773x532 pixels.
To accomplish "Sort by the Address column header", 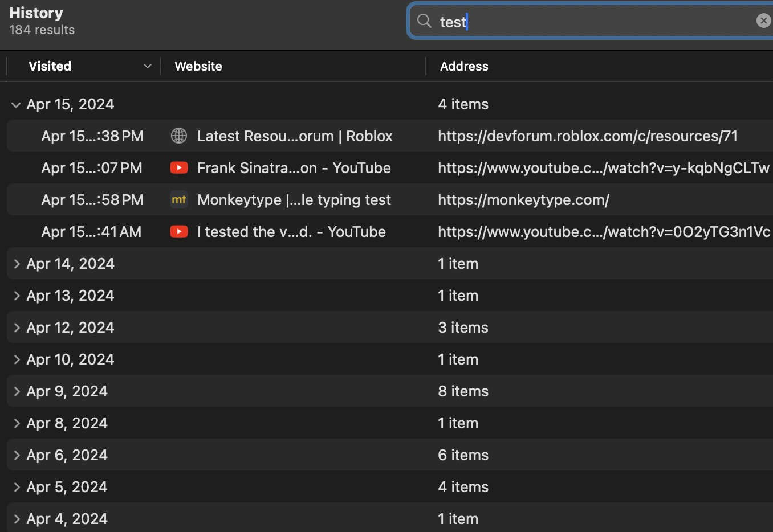I will (464, 66).
